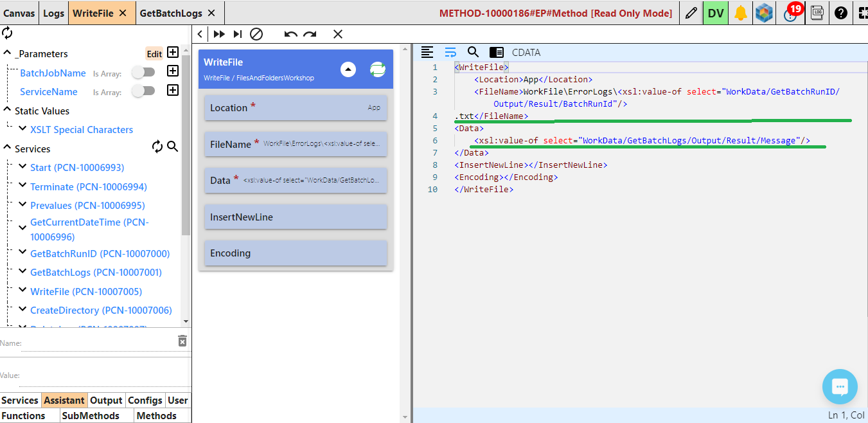Toggle word wrap icon in XML editor
Screen dimensions: 868x423
(x=450, y=52)
